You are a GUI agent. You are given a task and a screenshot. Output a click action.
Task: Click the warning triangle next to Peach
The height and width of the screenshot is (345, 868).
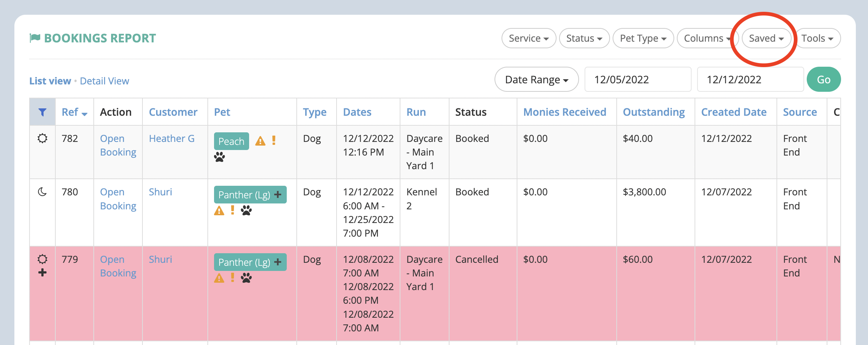pyautogui.click(x=260, y=141)
